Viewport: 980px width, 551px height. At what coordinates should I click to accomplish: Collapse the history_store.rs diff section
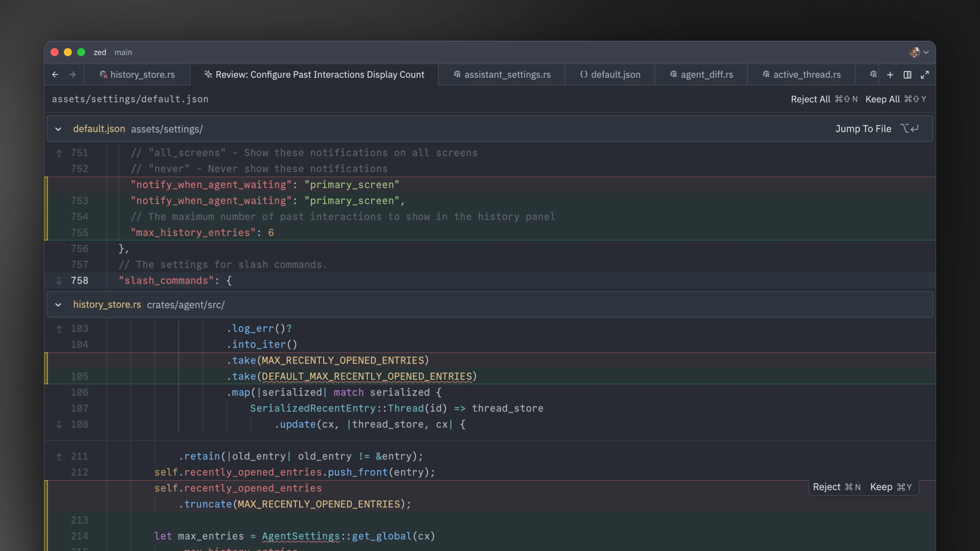58,305
